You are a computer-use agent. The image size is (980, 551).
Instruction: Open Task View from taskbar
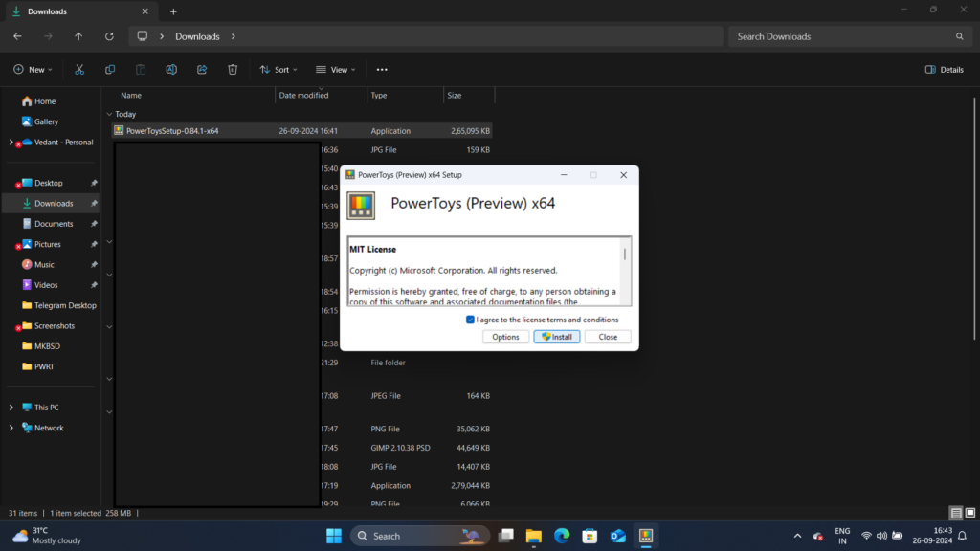click(505, 536)
